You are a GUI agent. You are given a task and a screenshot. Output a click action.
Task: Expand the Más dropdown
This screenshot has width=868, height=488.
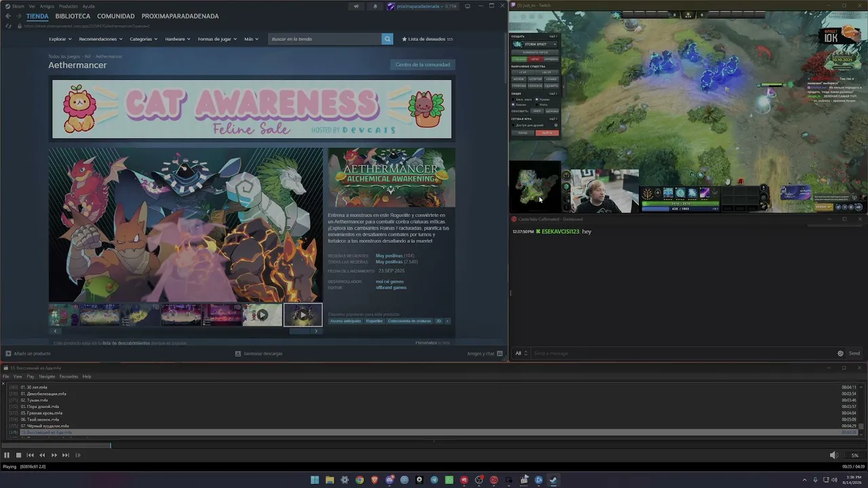251,39
